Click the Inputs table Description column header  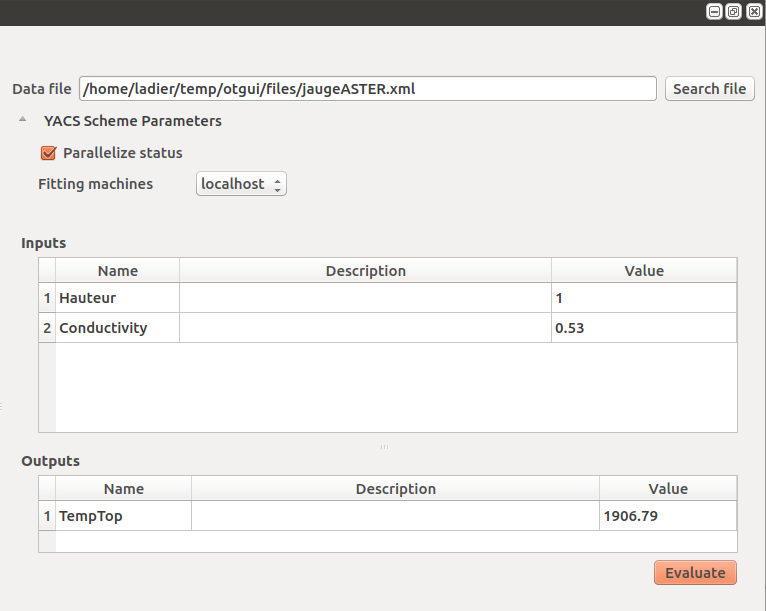(365, 271)
